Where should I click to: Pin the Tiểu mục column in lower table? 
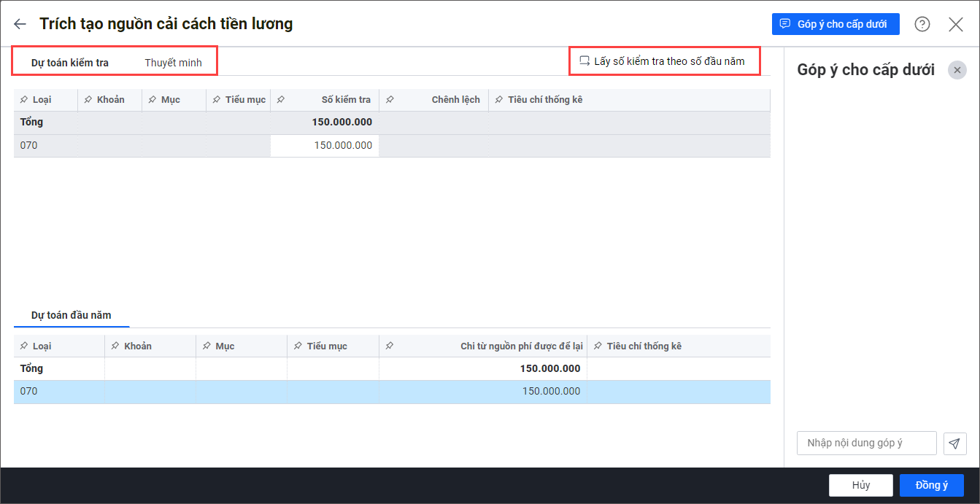[298, 346]
